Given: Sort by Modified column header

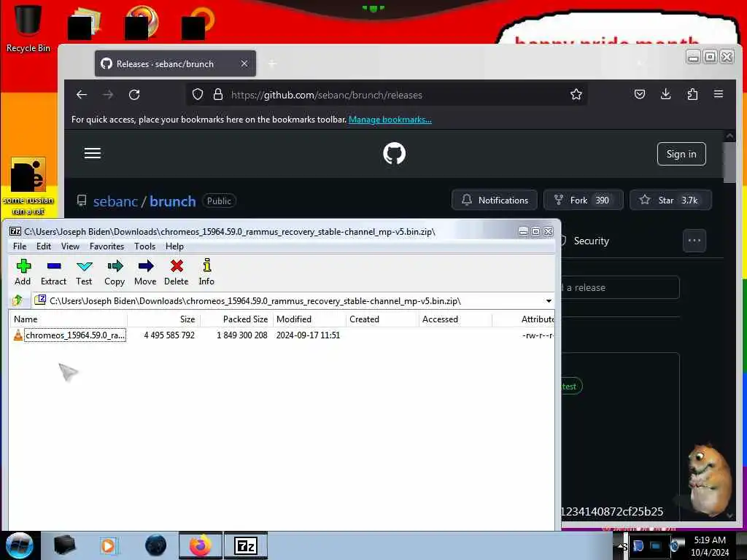Looking at the screenshot, I should pos(309,319).
